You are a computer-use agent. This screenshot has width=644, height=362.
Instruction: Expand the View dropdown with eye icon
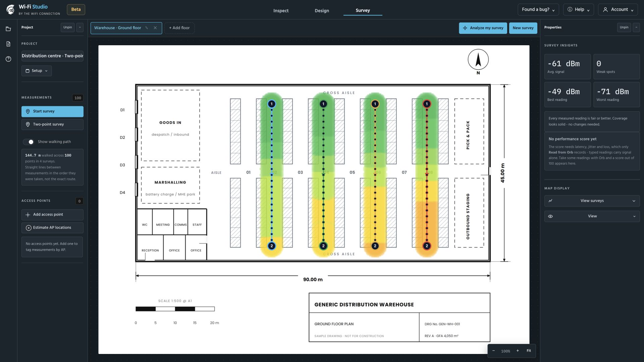[592, 216]
